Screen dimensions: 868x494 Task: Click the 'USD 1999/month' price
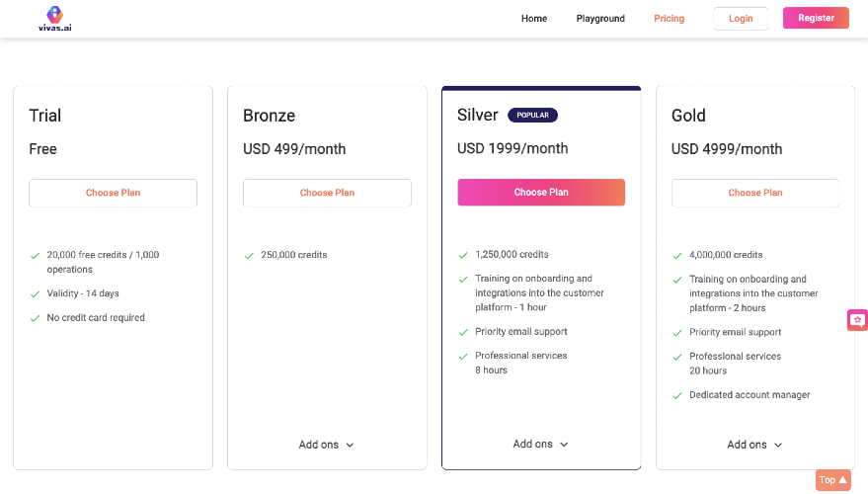pos(513,148)
